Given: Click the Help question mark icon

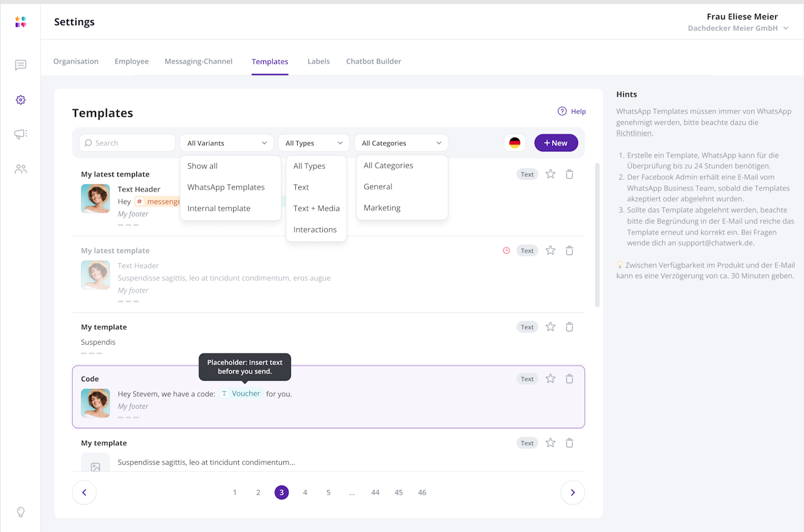Looking at the screenshot, I should [x=562, y=111].
